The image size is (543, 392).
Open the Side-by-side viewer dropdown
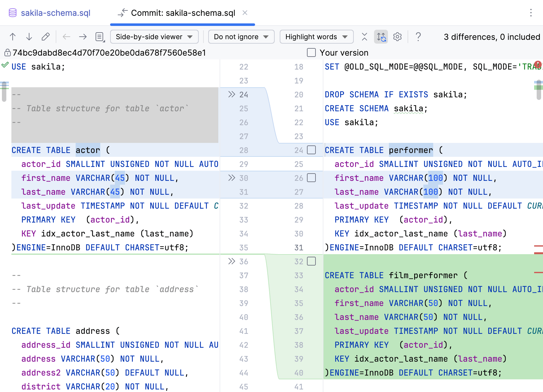point(154,37)
